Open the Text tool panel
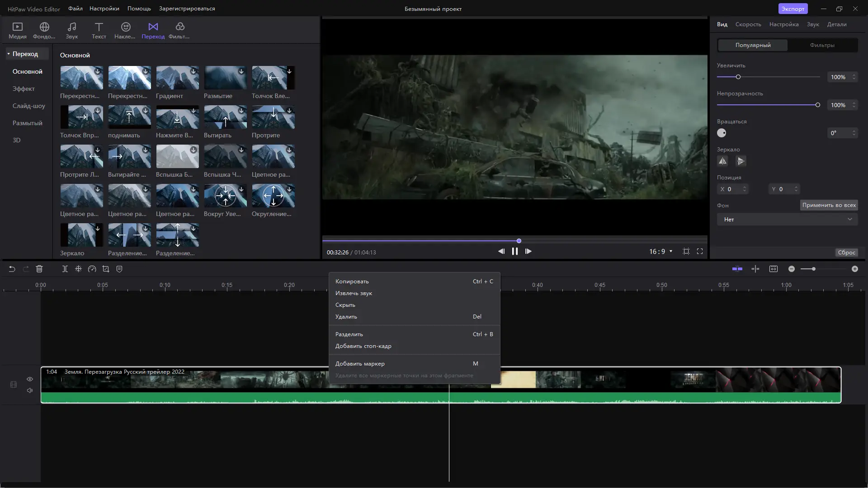Image resolution: width=868 pixels, height=488 pixels. 99,30
